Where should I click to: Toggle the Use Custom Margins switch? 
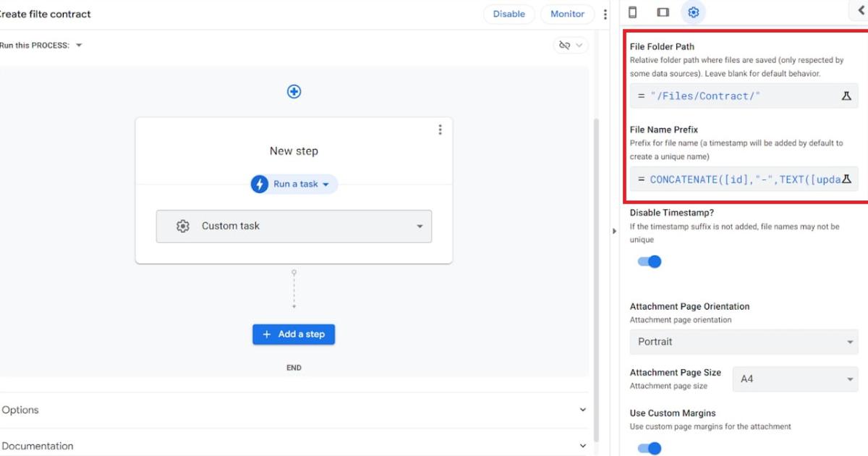point(650,449)
